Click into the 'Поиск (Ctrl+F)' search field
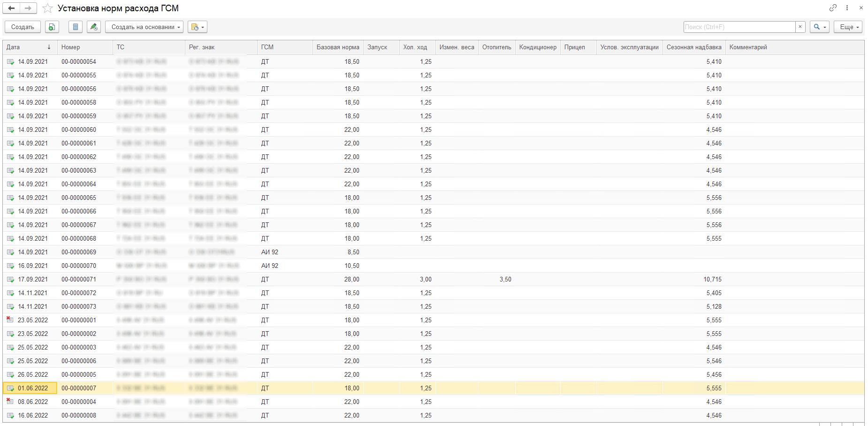 click(739, 27)
